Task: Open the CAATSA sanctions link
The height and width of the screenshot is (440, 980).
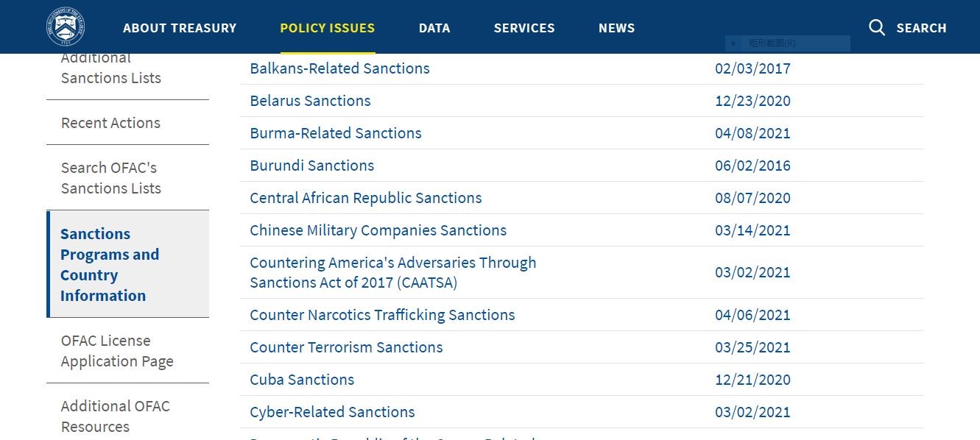Action: pyautogui.click(x=393, y=272)
